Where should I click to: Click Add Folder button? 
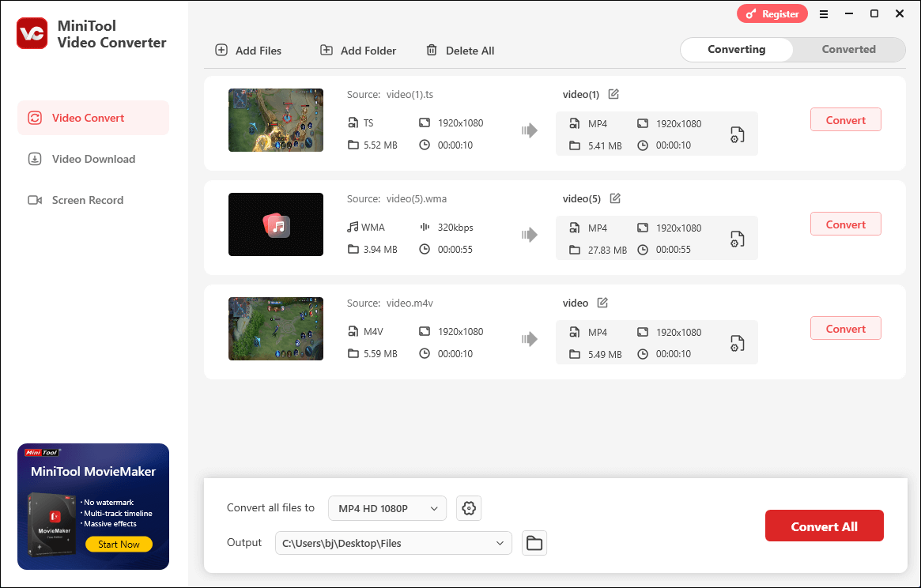pyautogui.click(x=358, y=51)
